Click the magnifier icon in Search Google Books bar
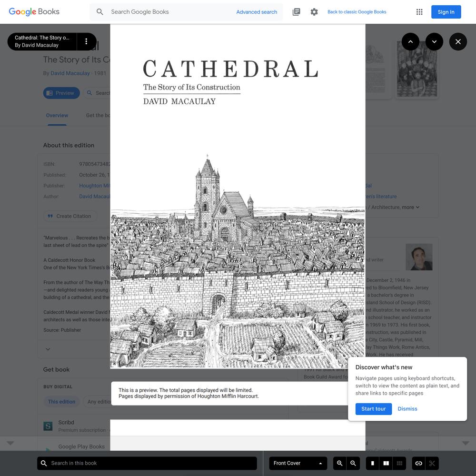 tap(99, 12)
